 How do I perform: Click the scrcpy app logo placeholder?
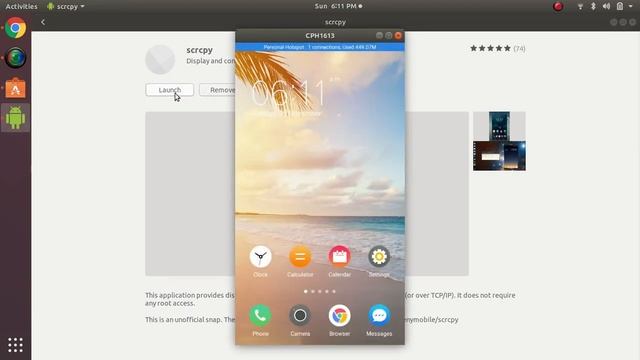[x=160, y=60]
